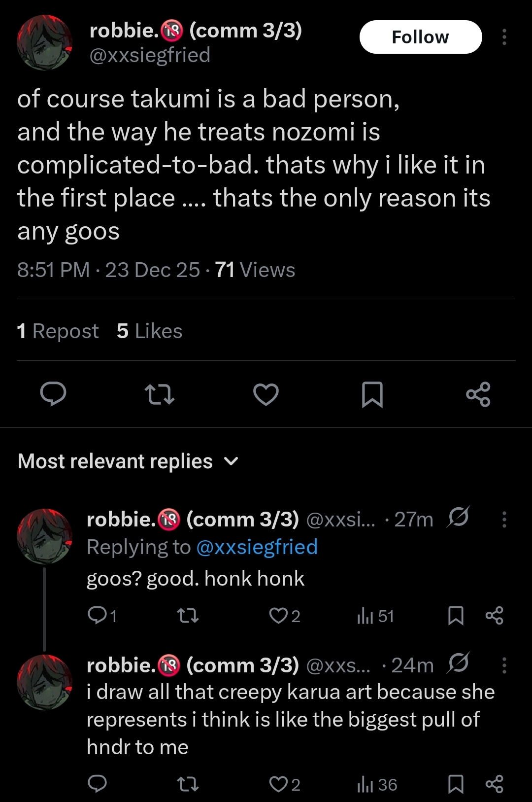Reply to the main post
The image size is (532, 802).
53,394
